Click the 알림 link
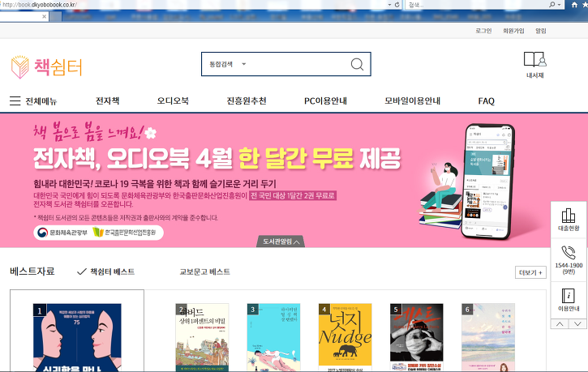 [541, 31]
